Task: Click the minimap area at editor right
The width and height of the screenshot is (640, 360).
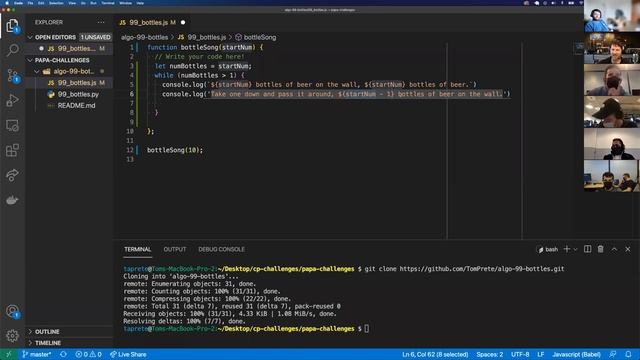Action: click(x=579, y=49)
